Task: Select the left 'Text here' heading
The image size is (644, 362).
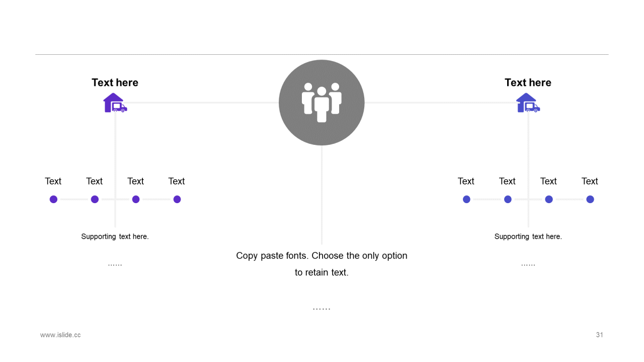Action: (x=115, y=82)
